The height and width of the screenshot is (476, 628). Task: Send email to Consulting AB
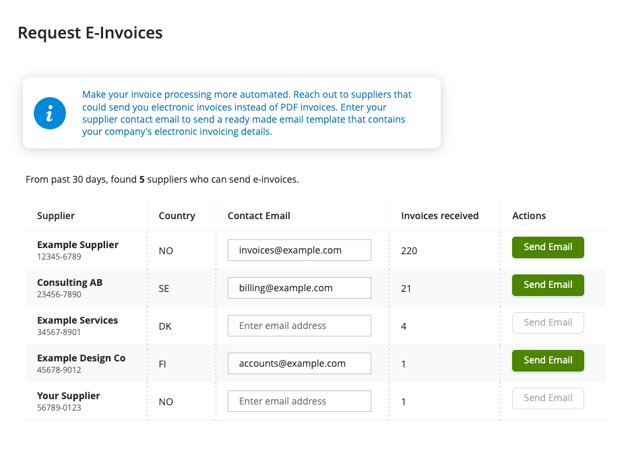click(x=547, y=285)
